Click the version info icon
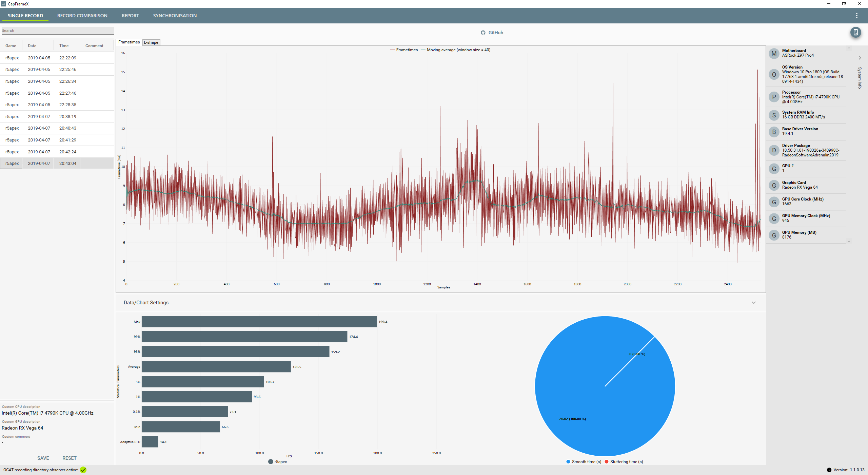The width and height of the screenshot is (868, 475). pos(829,470)
